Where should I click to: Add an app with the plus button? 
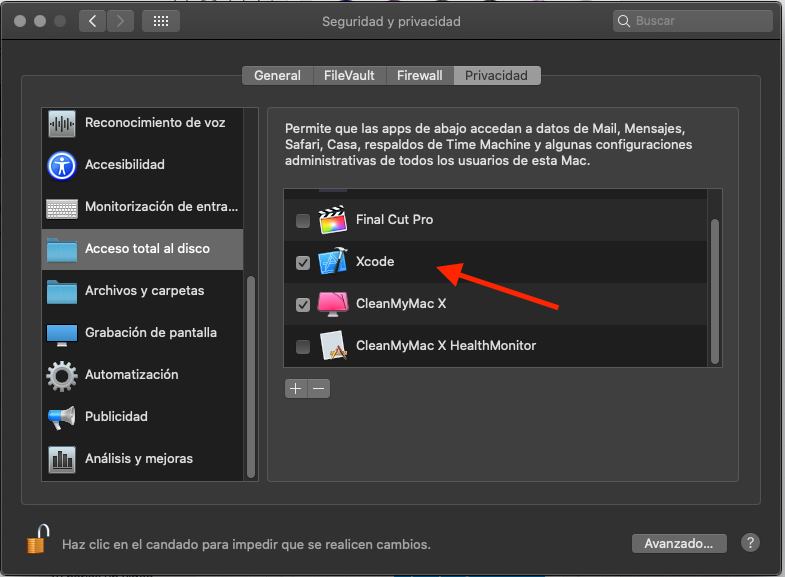click(296, 388)
